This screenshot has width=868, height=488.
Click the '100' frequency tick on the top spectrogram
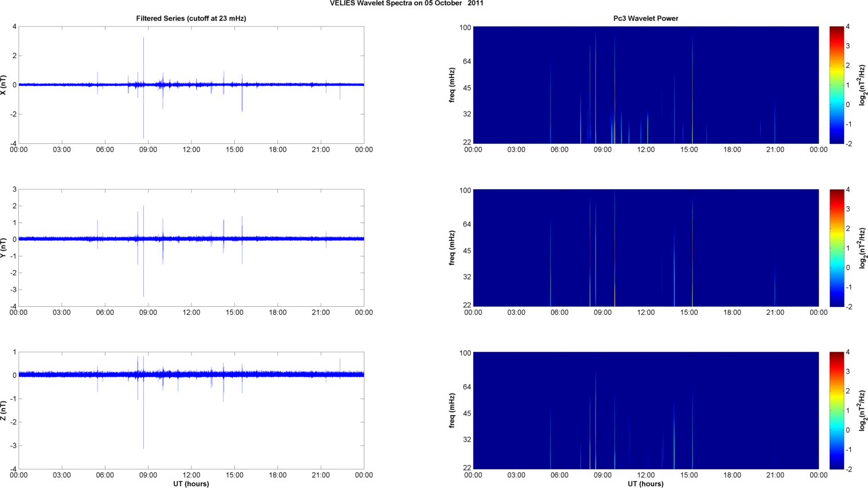(465, 28)
